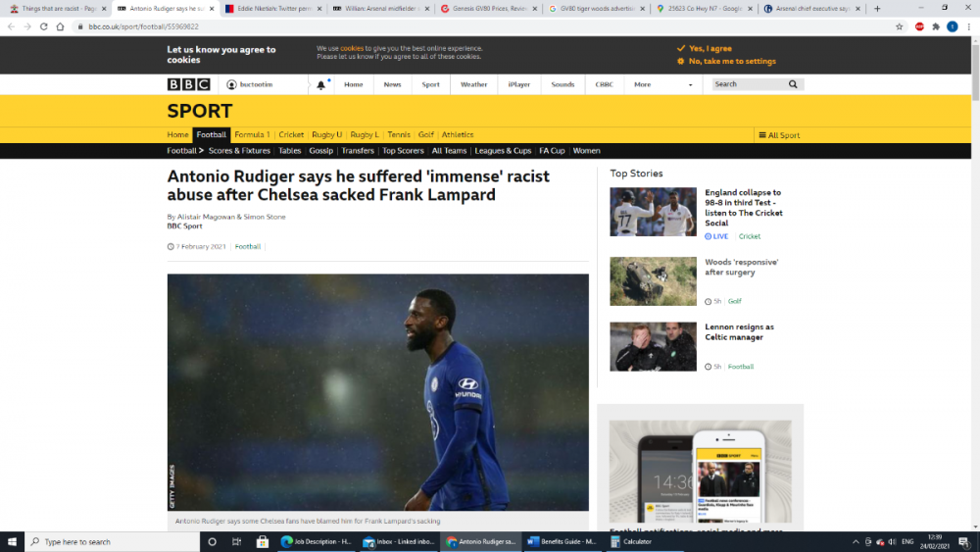Switch to Things that are racist tab
Screen dimensions: 980x552
click(x=58, y=9)
